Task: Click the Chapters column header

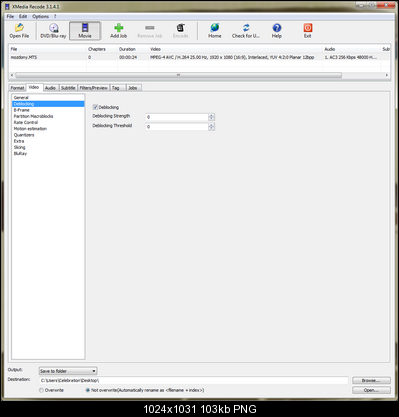Action: tap(102, 49)
